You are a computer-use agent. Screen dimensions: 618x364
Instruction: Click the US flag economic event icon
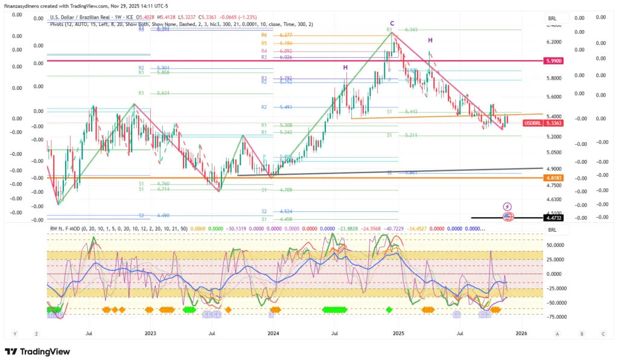tap(508, 216)
